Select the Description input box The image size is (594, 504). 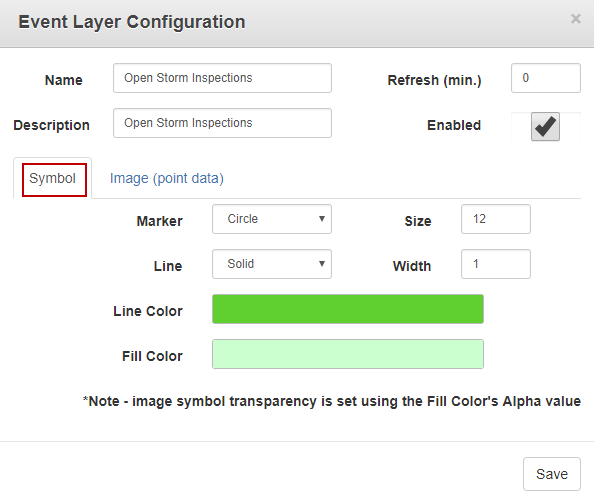pyautogui.click(x=222, y=123)
